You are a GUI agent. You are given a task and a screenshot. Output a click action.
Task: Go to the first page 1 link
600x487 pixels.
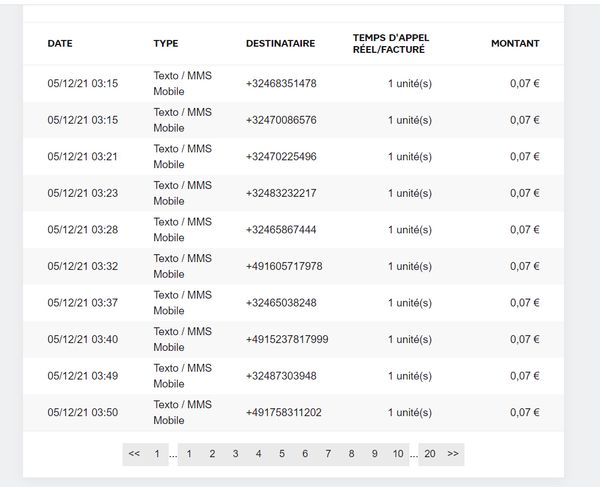[x=157, y=454]
